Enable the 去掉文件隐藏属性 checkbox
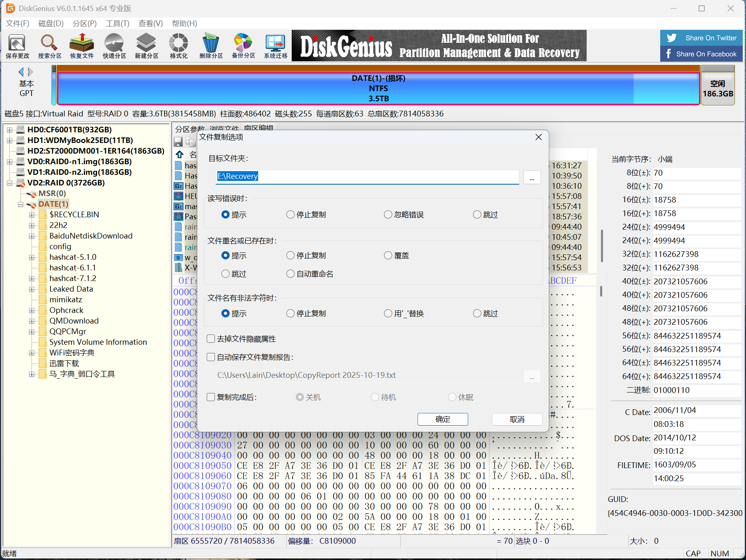 tap(211, 339)
